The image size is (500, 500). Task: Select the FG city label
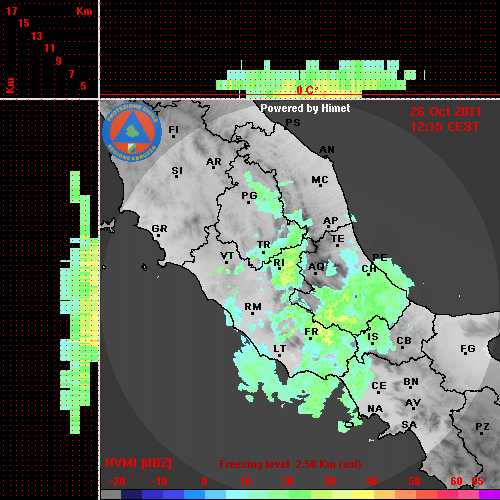pos(468,349)
